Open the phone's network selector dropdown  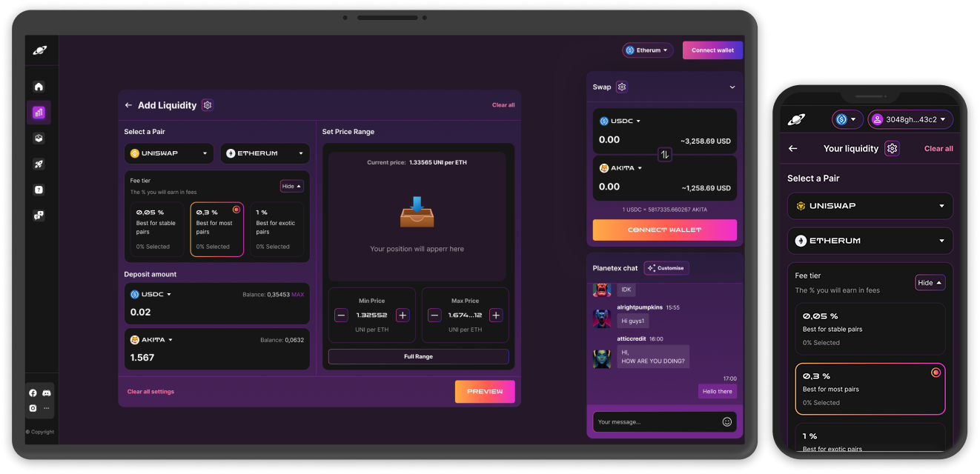[x=847, y=119]
